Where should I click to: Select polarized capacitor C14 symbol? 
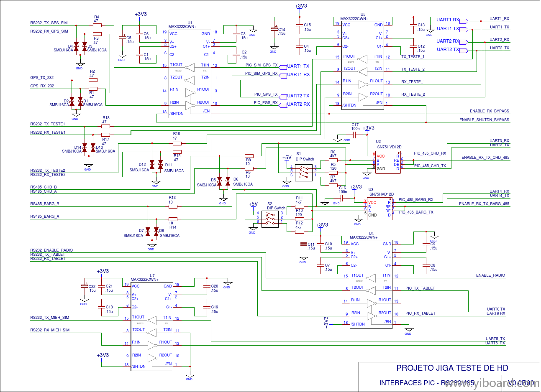coord(274,29)
